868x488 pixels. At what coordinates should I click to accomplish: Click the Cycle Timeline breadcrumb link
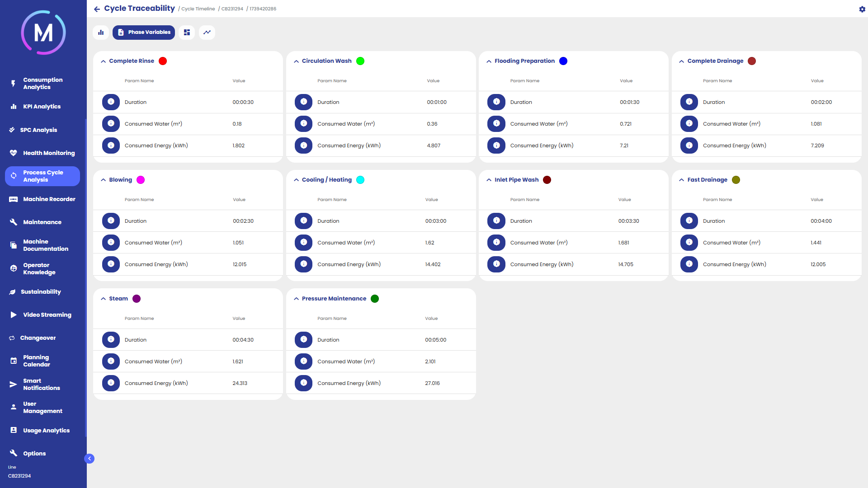pyautogui.click(x=198, y=9)
